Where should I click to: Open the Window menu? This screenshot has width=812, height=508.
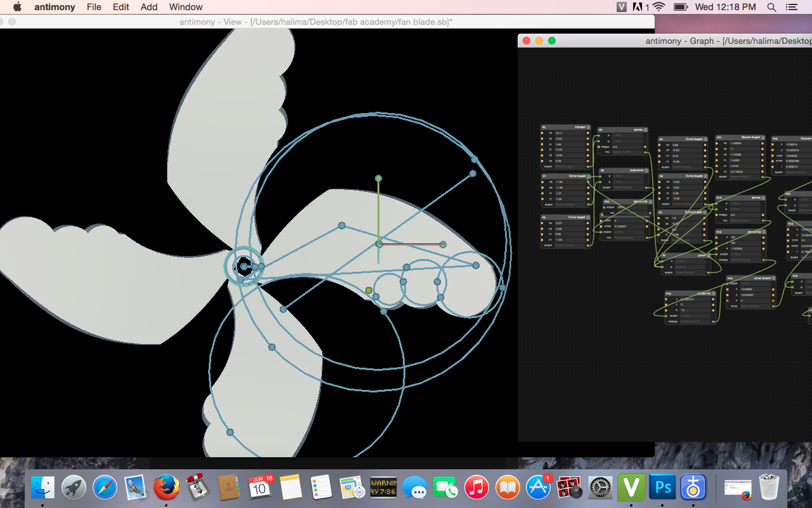(x=186, y=7)
